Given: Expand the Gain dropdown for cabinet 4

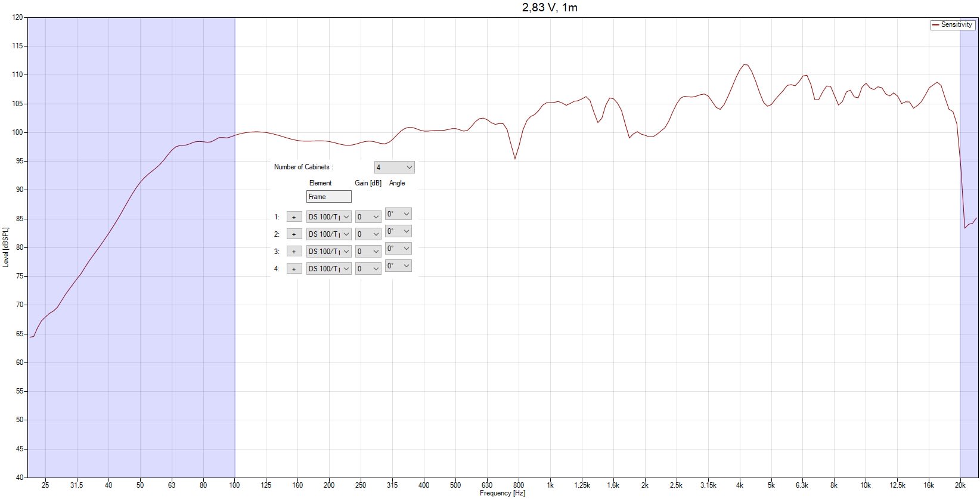Looking at the screenshot, I should click(368, 269).
